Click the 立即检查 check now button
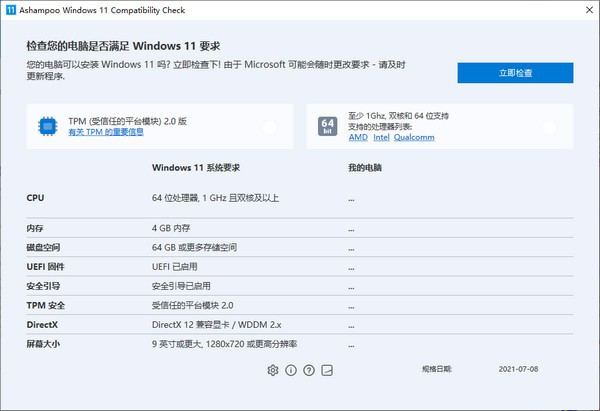Viewport: 600px width, 411px height. click(x=515, y=73)
